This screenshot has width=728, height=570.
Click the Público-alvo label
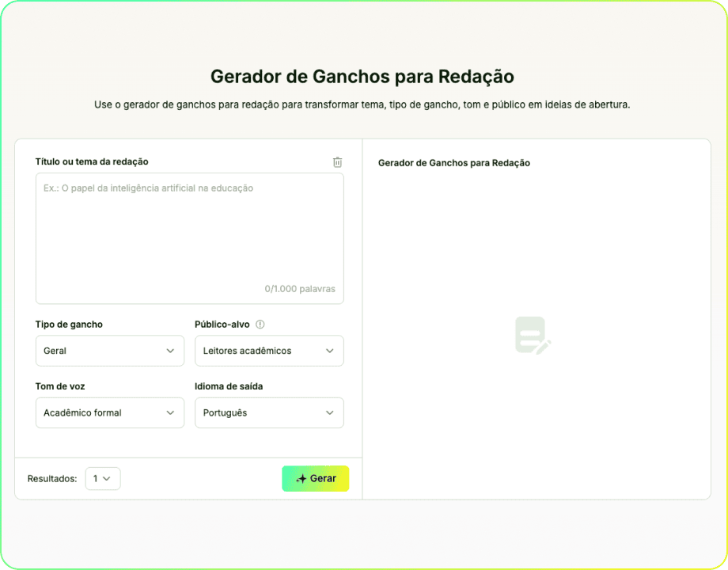(222, 325)
